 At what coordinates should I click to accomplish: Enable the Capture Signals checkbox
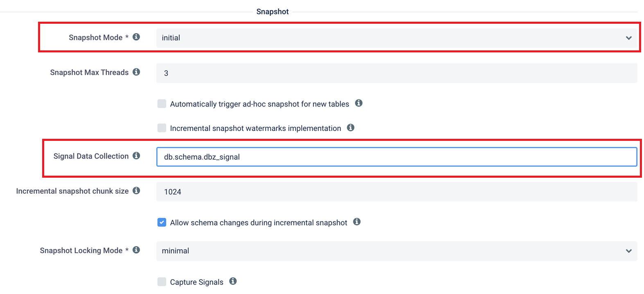point(162,282)
